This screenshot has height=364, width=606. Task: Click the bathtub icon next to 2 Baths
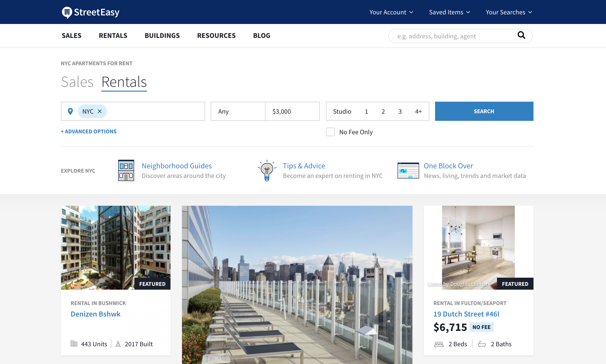point(482,344)
